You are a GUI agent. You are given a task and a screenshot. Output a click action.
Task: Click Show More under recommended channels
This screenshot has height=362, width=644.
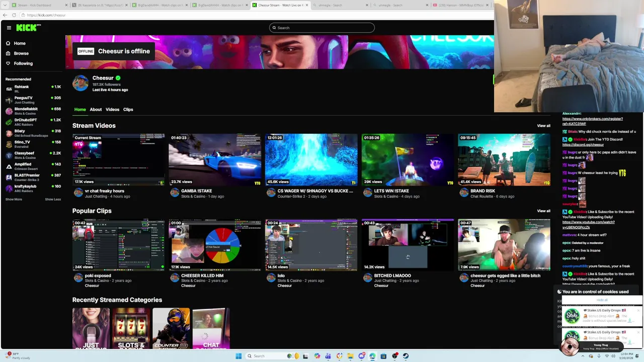click(14, 199)
